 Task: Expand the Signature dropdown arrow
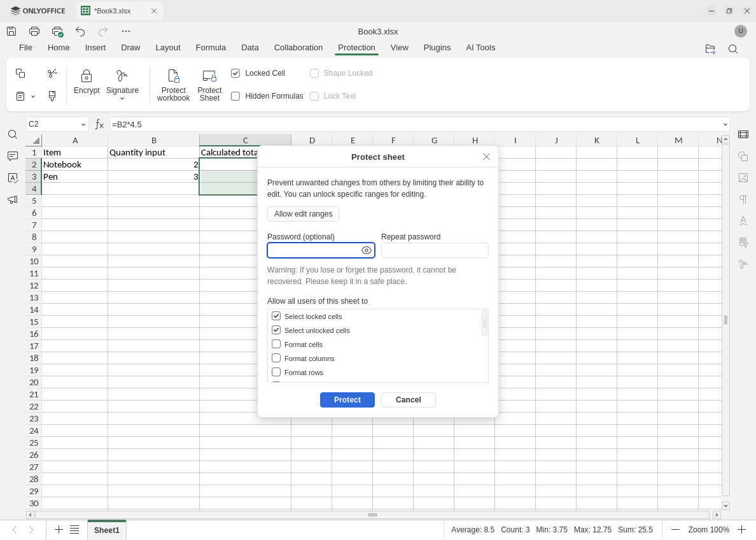point(122,99)
